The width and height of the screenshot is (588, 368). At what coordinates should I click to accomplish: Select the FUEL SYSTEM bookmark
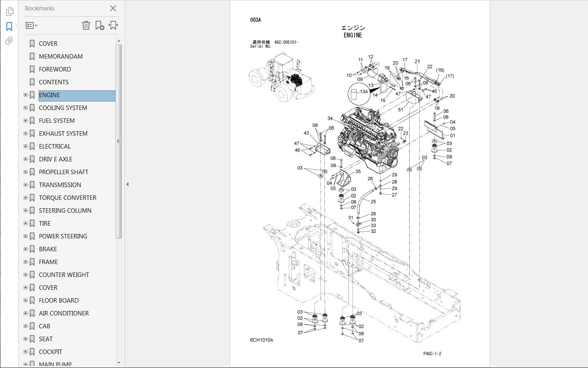click(x=57, y=121)
